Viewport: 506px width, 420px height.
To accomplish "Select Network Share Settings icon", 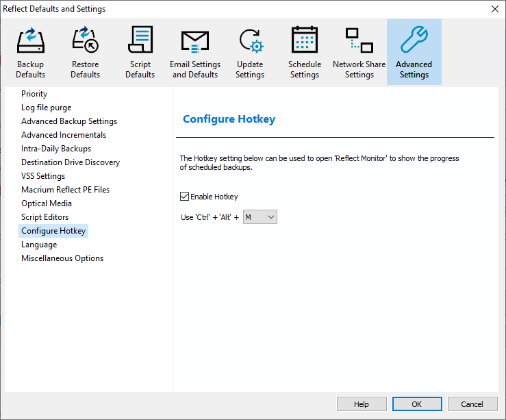I will [x=359, y=41].
